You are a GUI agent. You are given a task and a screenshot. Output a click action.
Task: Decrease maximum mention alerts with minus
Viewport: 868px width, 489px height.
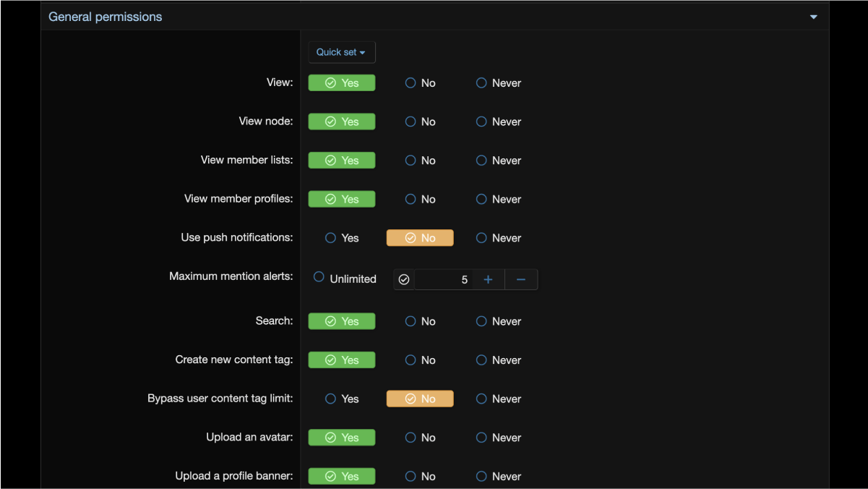521,280
